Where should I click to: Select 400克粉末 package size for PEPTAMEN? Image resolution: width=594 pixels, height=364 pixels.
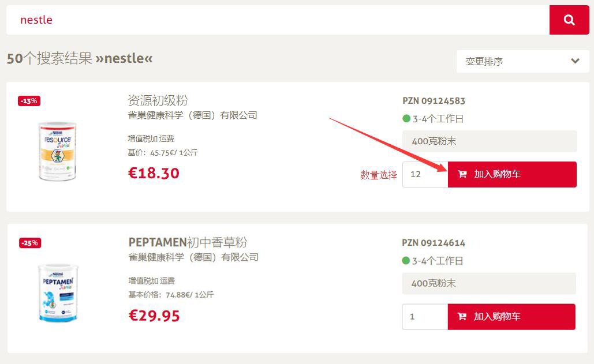pyautogui.click(x=489, y=283)
